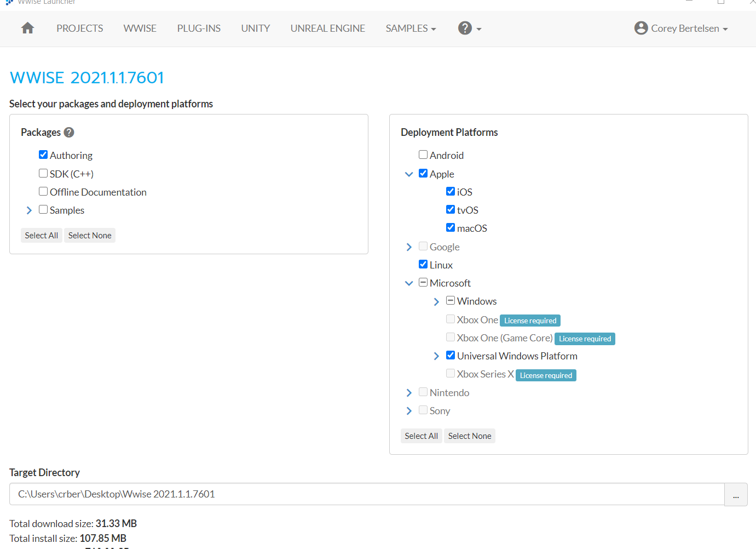Collapse the Microsoft platforms group
The height and width of the screenshot is (549, 756).
409,283
